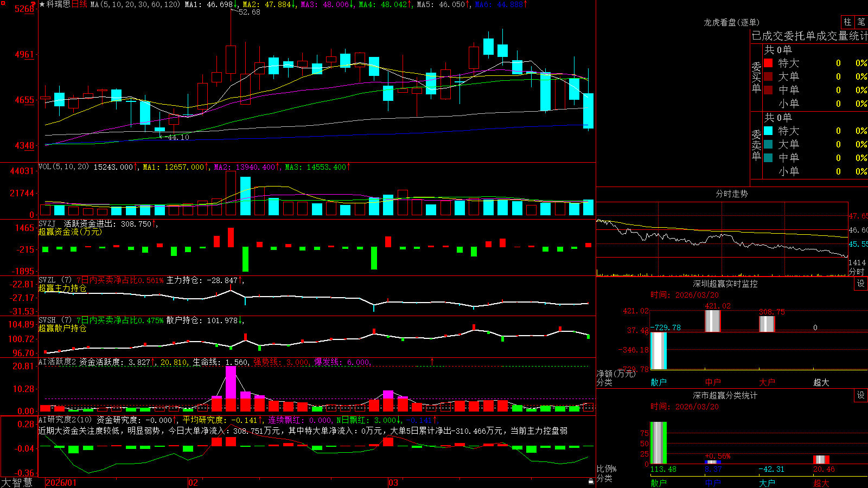Click dark red 大单 buy-order swatch
Image resolution: width=868 pixels, height=488 pixels.
tap(768, 76)
